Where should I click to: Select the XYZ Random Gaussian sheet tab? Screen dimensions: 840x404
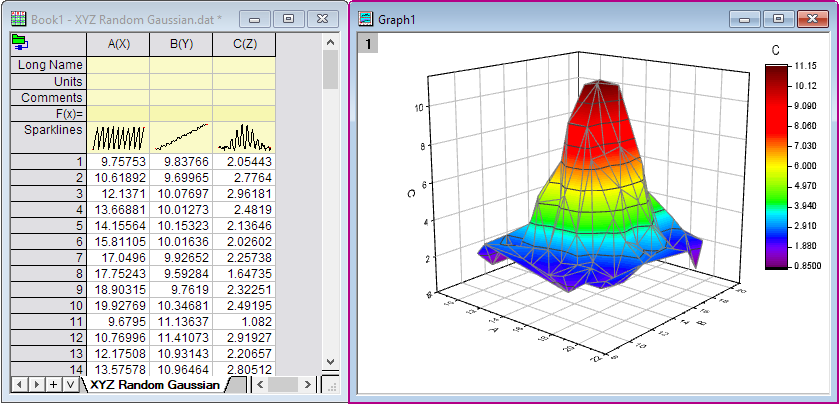coord(154,385)
